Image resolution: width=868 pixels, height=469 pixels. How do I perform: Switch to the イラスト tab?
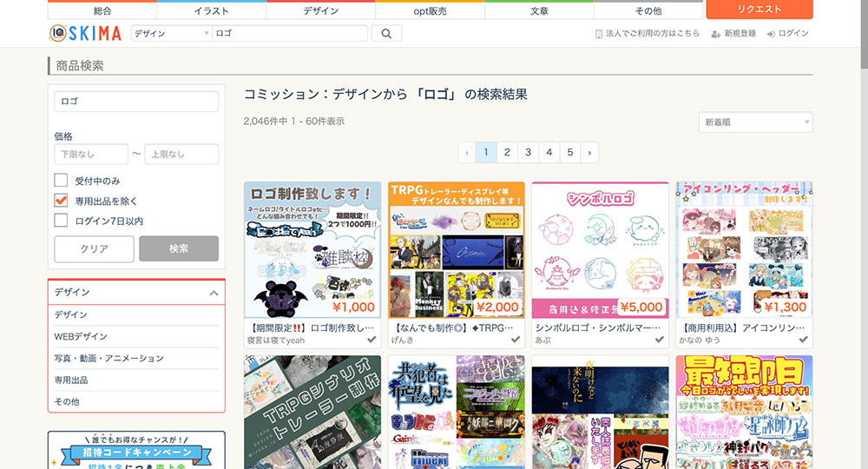pyautogui.click(x=212, y=10)
